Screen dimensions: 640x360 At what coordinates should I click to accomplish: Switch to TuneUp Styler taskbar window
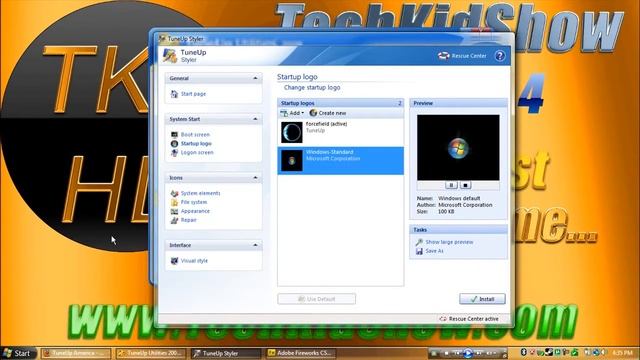pos(225,353)
